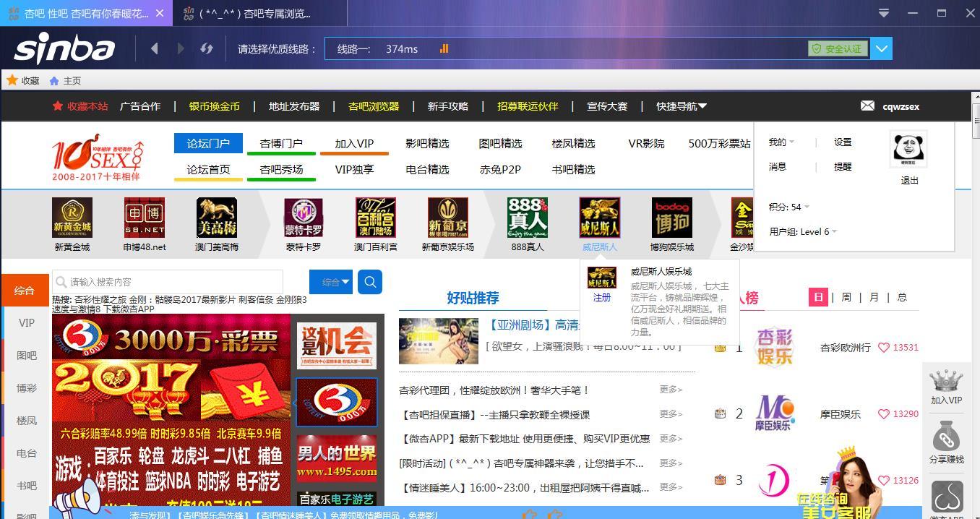
Task: Click the mail envelope icon
Action: [x=867, y=106]
